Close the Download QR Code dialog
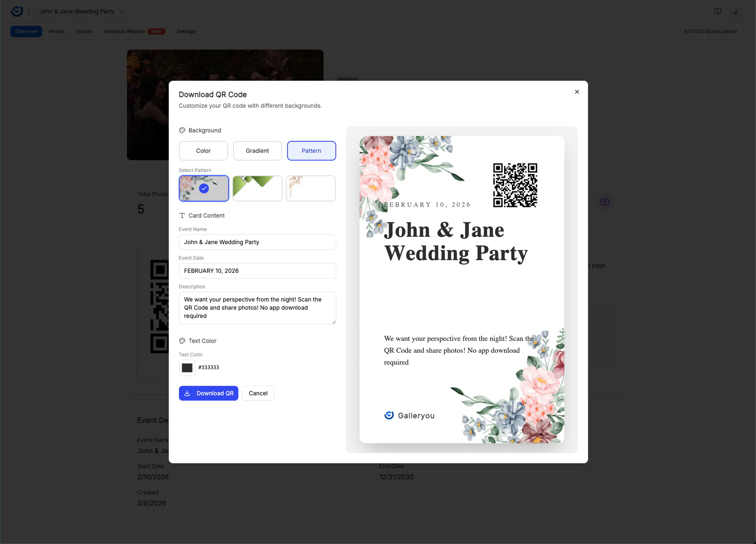Image resolution: width=756 pixels, height=544 pixels. coord(577,92)
